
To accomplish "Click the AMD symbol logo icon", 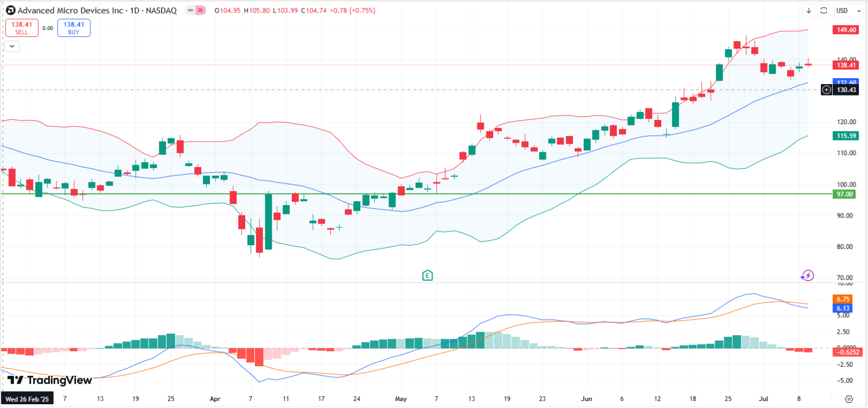I will [x=10, y=10].
